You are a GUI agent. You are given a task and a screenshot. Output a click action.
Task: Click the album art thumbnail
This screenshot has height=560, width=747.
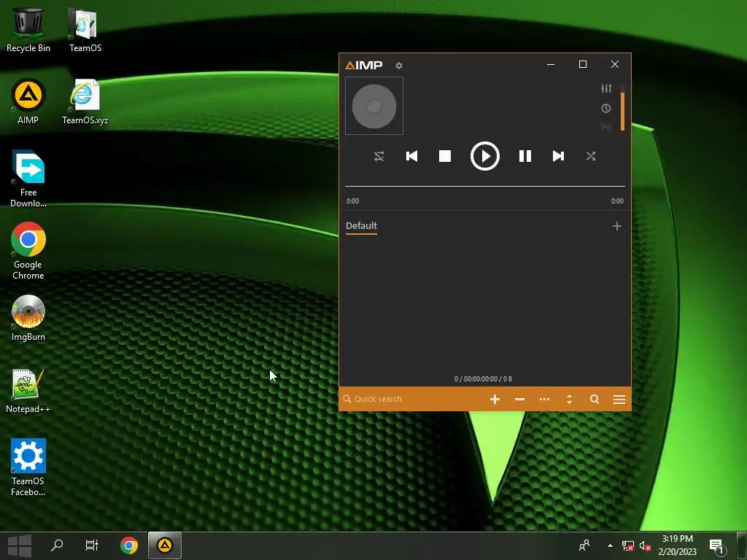pos(374,106)
